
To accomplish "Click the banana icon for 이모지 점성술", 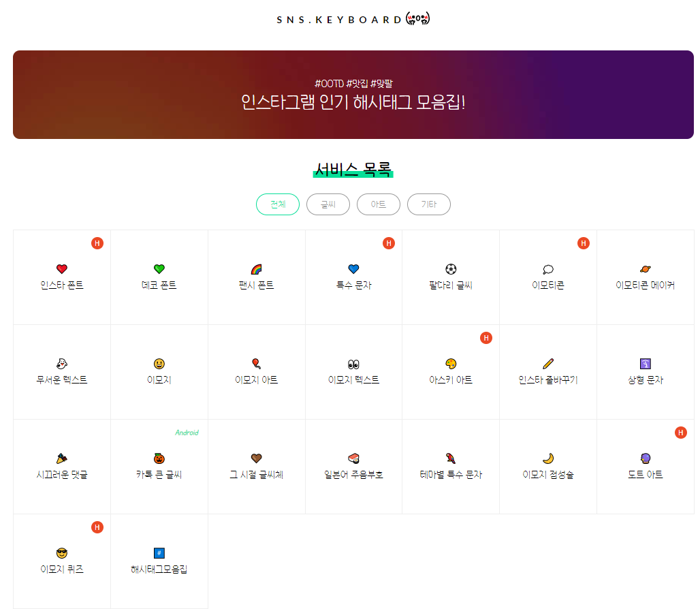I will coord(548,458).
